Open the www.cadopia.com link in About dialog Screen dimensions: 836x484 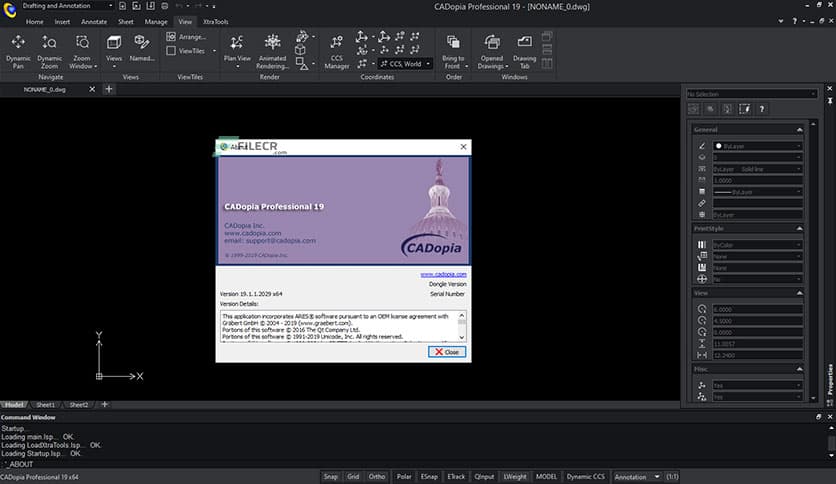coord(443,275)
